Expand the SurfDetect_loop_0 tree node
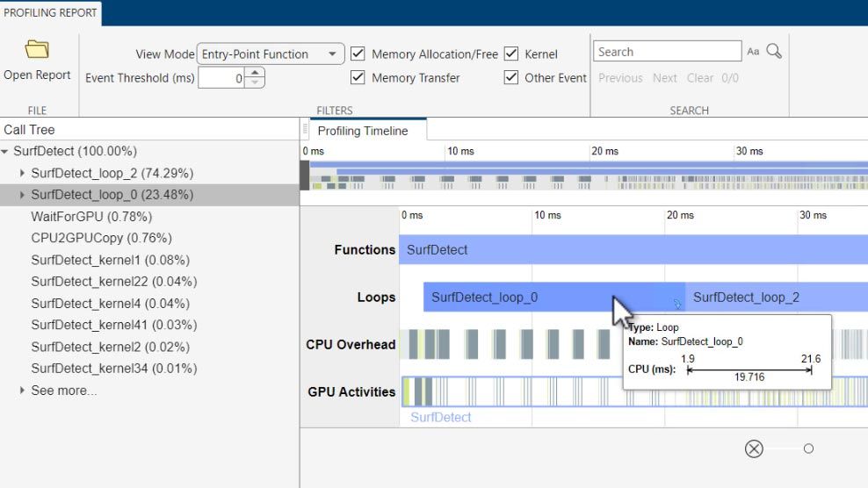Viewport: 868px width, 488px height. click(22, 195)
